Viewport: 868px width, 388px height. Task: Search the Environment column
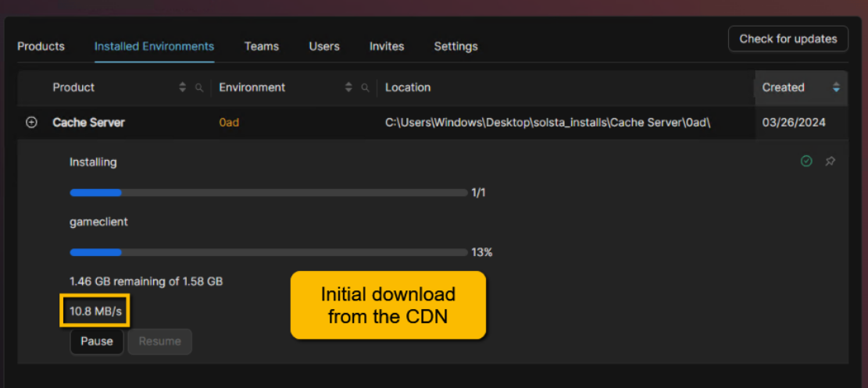point(366,87)
